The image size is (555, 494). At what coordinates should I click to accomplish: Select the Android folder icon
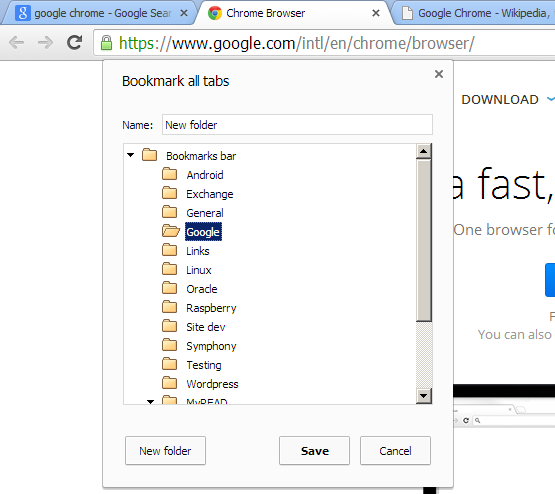tap(170, 174)
